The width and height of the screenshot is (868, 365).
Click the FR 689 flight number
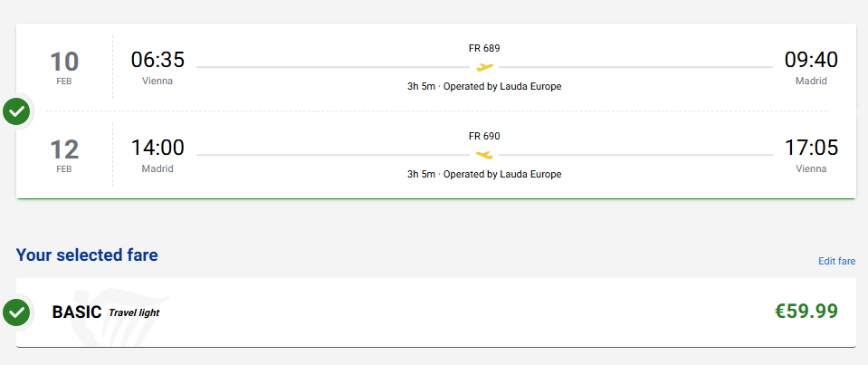tap(484, 49)
